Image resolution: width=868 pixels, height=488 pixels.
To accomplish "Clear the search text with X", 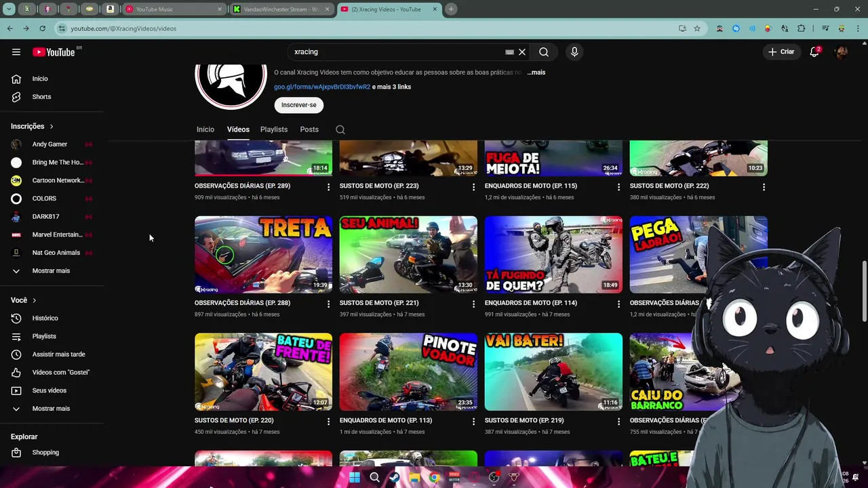I will [x=522, y=52].
